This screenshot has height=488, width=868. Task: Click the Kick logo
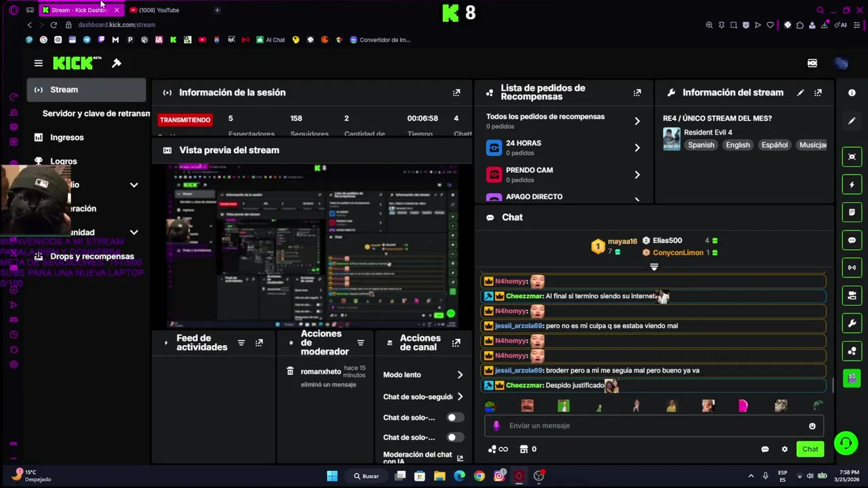pyautogui.click(x=77, y=63)
